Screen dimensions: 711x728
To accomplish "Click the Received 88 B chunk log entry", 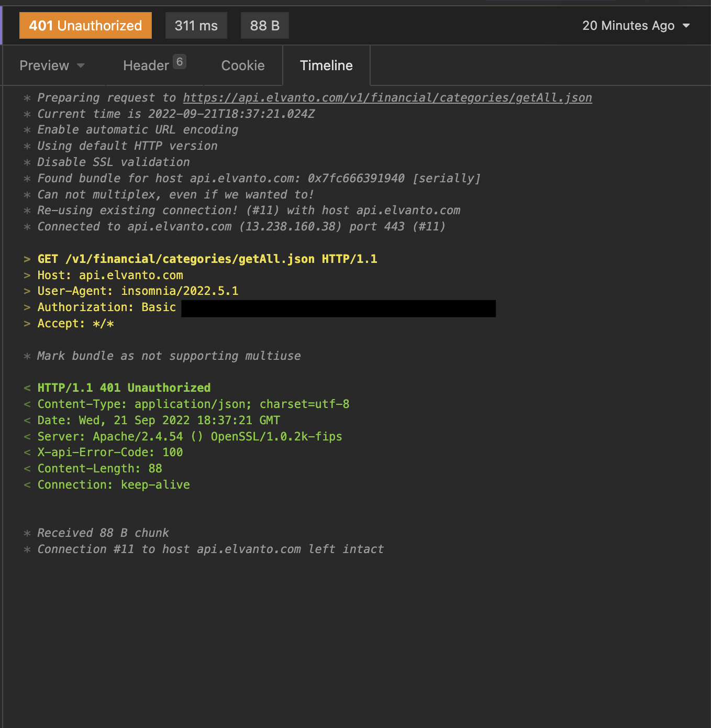I will (x=103, y=533).
